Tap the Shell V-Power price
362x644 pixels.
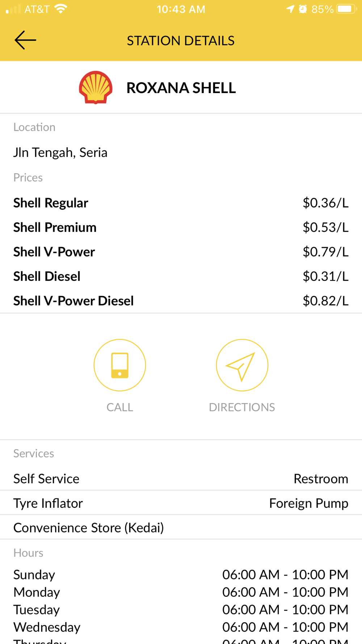click(x=325, y=252)
